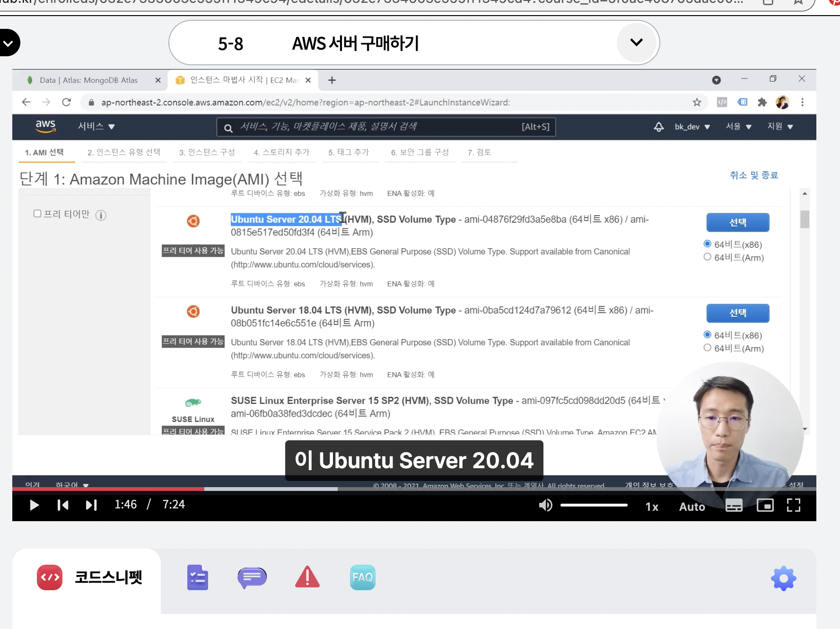Choose 64비트(x86) for Ubuntu 18.04

pos(708,335)
